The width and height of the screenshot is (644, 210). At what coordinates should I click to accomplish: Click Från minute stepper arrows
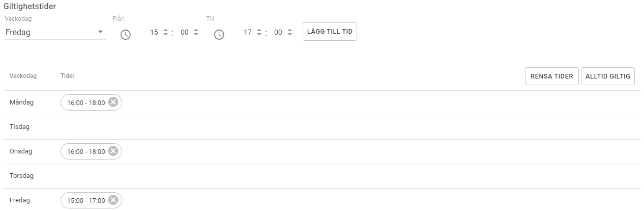coord(196,33)
